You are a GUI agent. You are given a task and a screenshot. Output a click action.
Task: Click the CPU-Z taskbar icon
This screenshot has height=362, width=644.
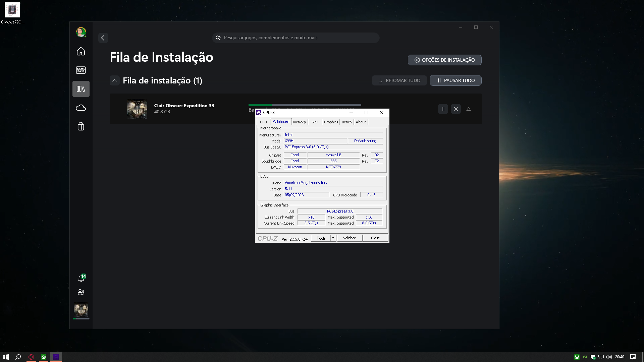click(x=56, y=357)
